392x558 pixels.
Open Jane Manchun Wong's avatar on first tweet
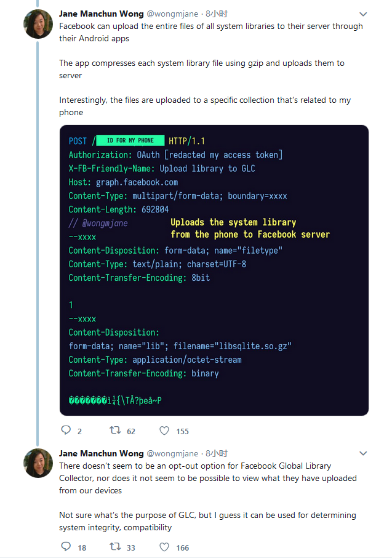pos(38,24)
